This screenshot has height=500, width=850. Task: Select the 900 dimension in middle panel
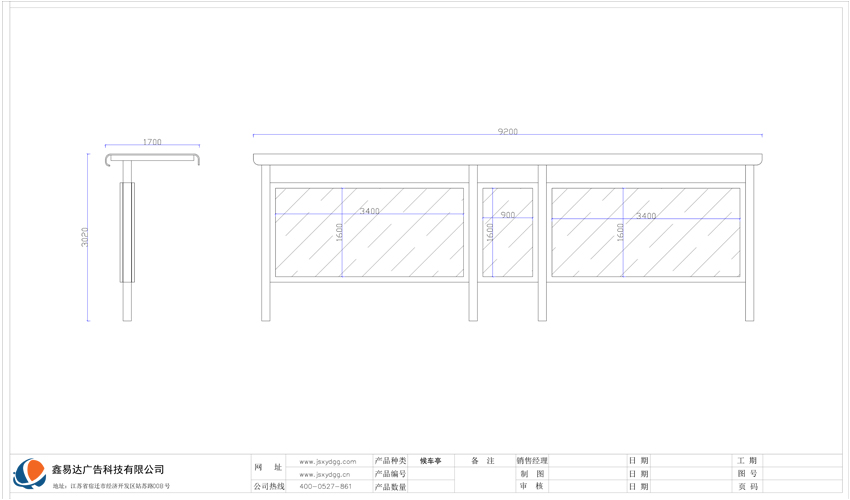point(508,215)
